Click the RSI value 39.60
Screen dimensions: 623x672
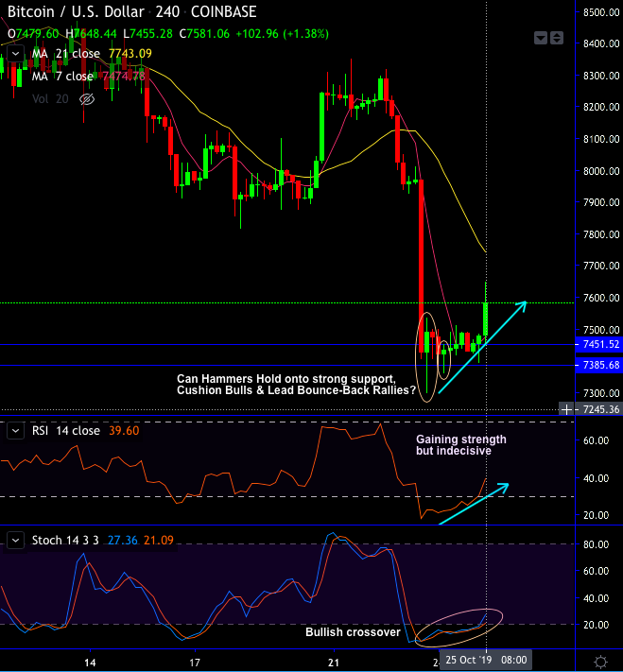point(124,431)
